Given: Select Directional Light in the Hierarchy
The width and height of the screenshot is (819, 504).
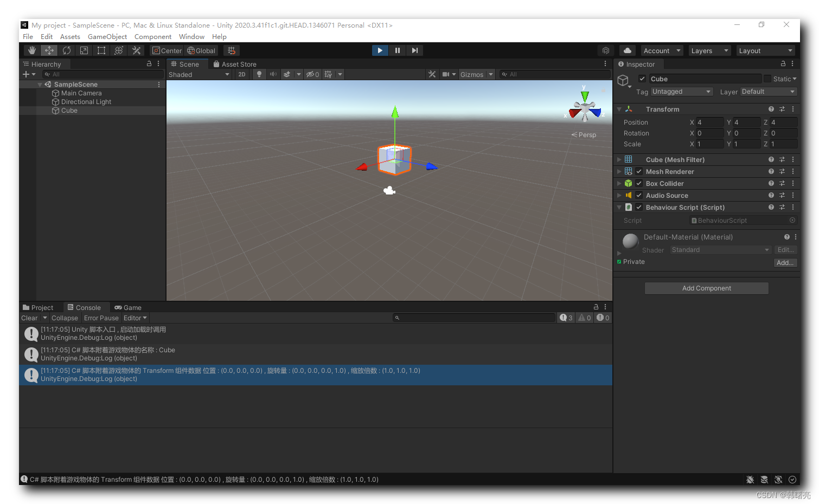Looking at the screenshot, I should point(85,101).
